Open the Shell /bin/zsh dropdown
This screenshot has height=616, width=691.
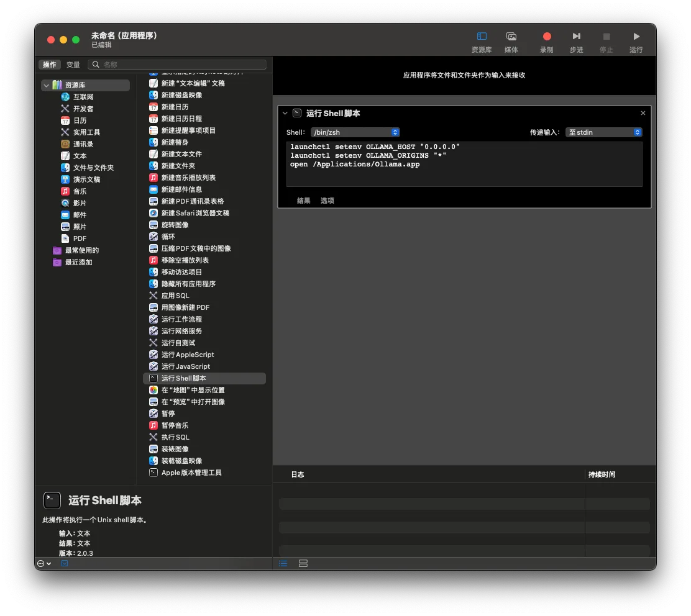[x=355, y=132]
